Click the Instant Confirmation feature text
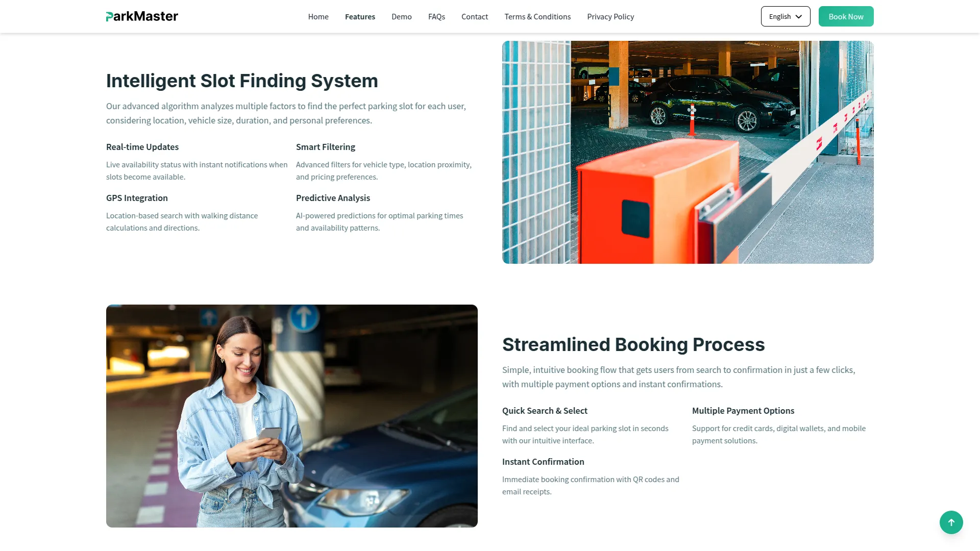 [543, 461]
